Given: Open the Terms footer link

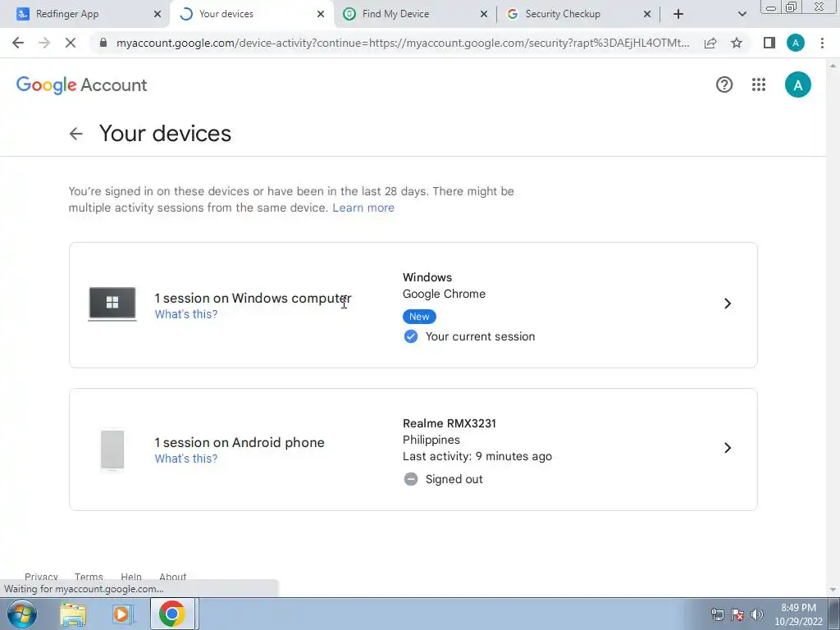Looking at the screenshot, I should 89,577.
